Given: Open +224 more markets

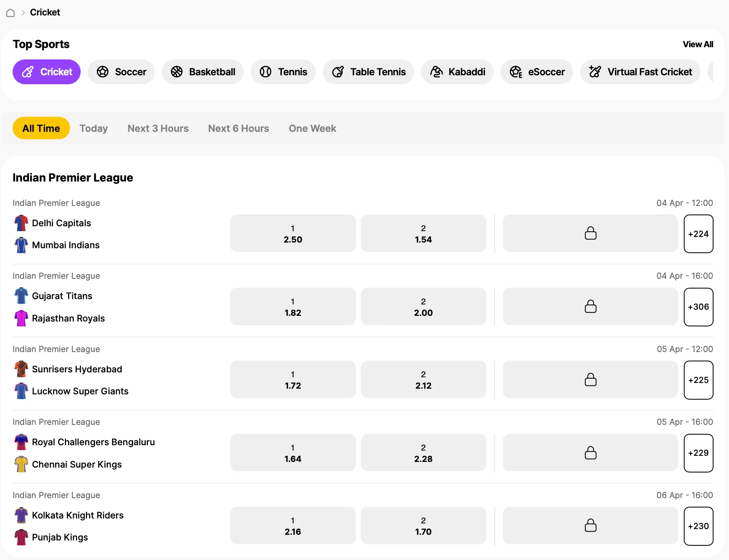Looking at the screenshot, I should 698,234.
